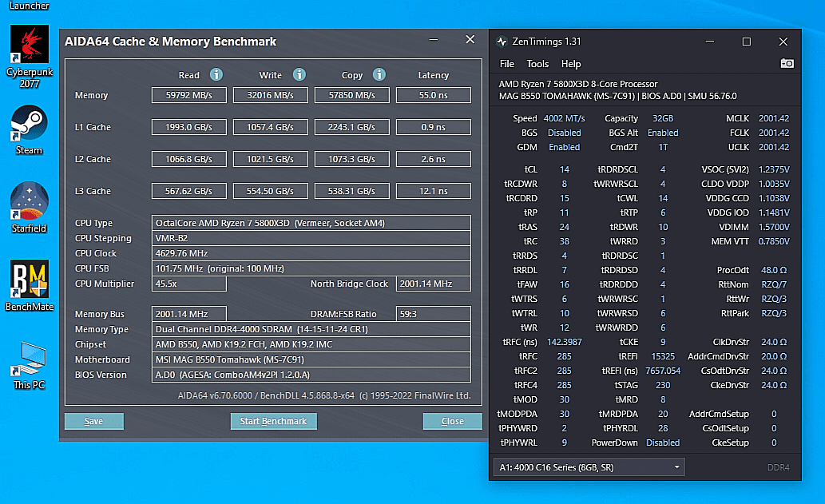Click the Motherboard MSI MAG B550 Tomahawk field

coord(311,360)
